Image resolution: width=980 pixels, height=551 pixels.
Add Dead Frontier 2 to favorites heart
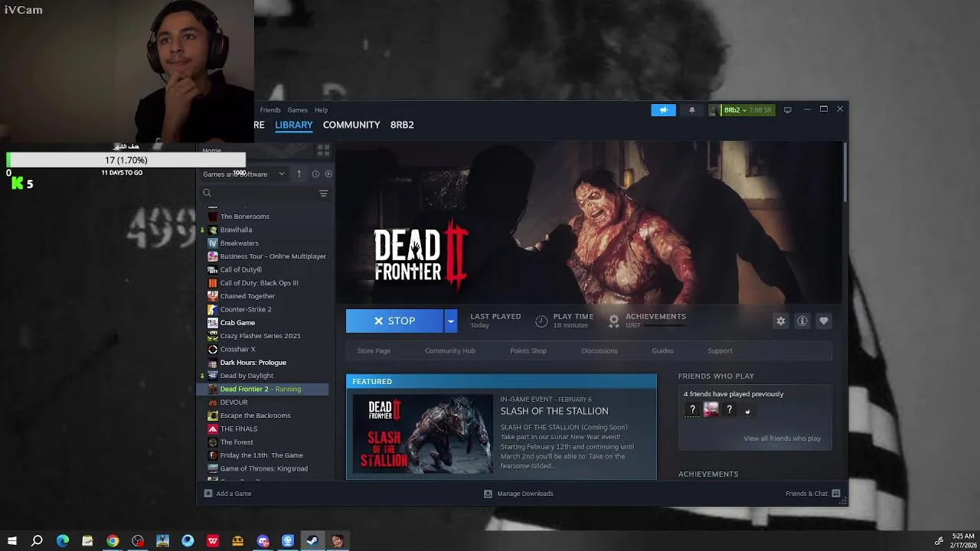pyautogui.click(x=824, y=321)
